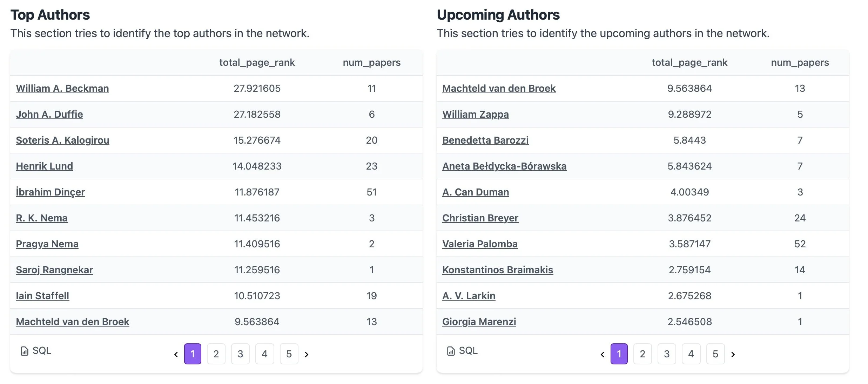The height and width of the screenshot is (384, 868).
Task: Open İbrahim Dinçer author link
Action: [x=50, y=192]
